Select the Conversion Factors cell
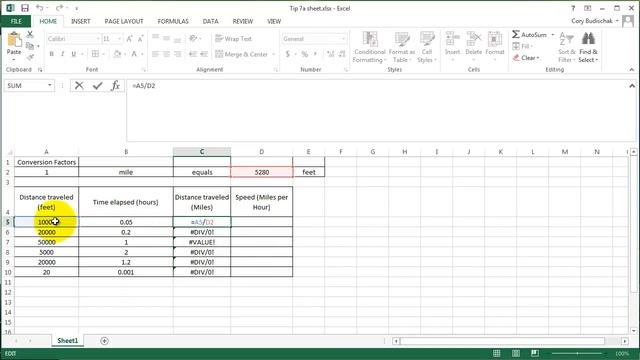Viewport: 640px width, 360px height. pos(47,162)
